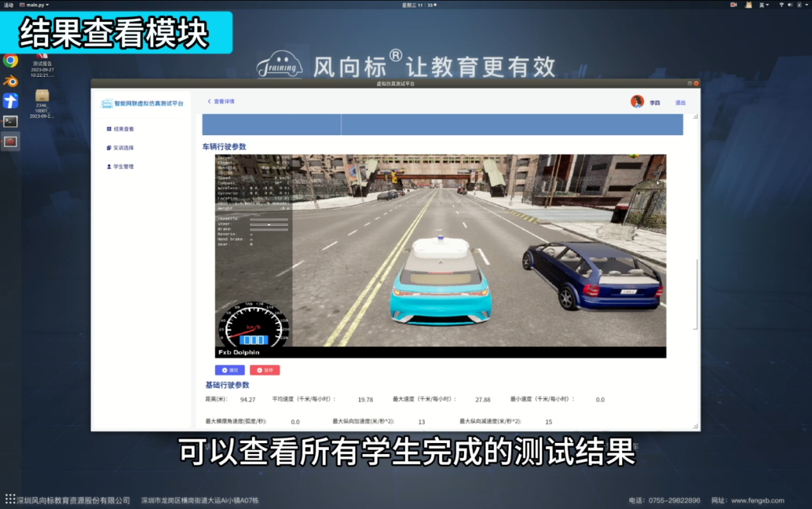Click the back chevron next to 查看详情
The width and height of the screenshot is (812, 509).
pyautogui.click(x=209, y=101)
